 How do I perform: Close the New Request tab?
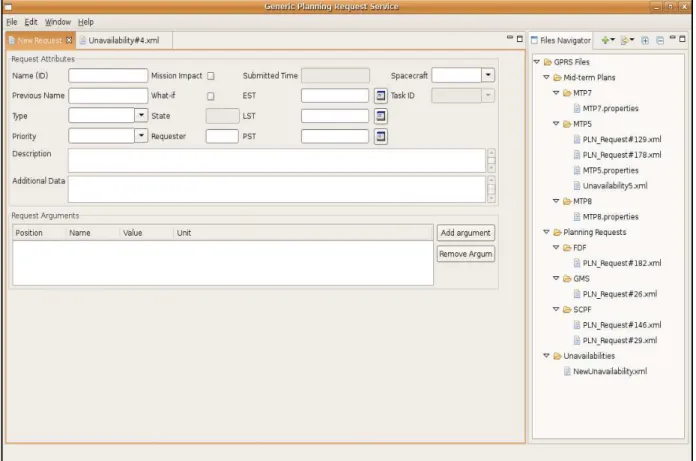click(69, 40)
